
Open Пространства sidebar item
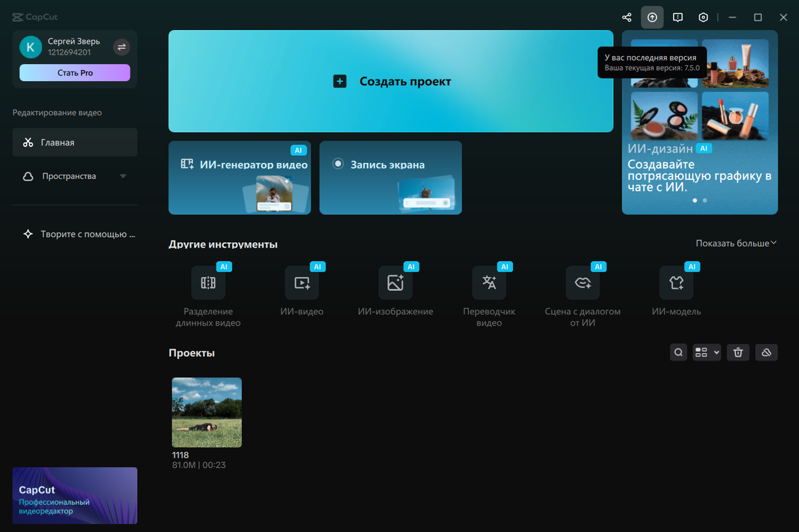75,176
